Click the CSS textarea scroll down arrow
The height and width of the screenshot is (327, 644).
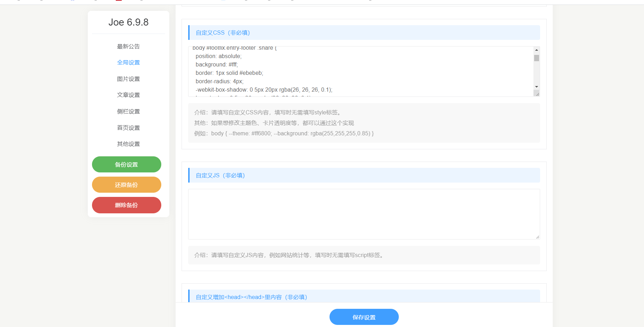(537, 87)
